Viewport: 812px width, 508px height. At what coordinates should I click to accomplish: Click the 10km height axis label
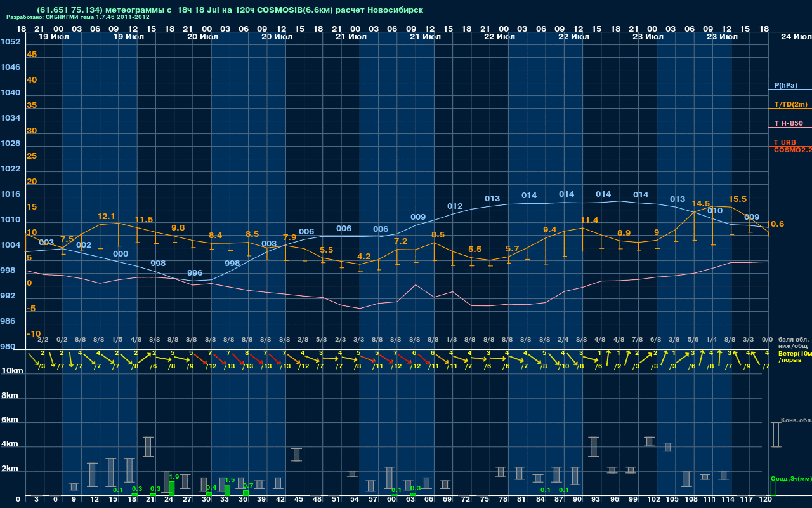point(12,371)
